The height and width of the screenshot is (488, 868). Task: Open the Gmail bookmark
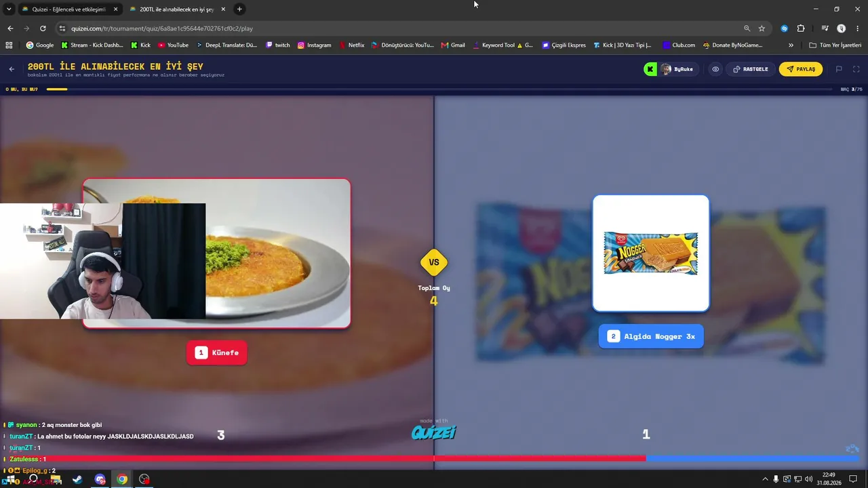pyautogui.click(x=453, y=45)
